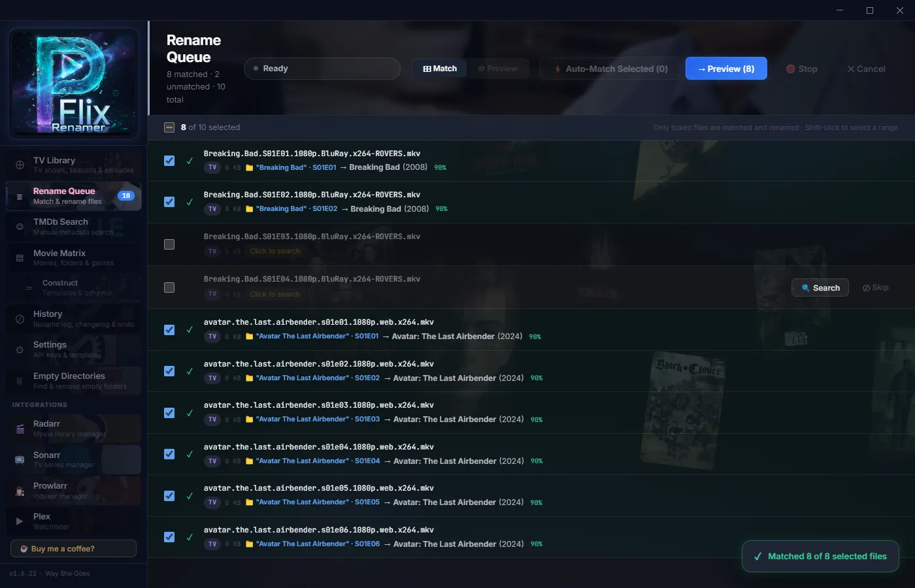Click the blue Preview (8) button
Image resolution: width=915 pixels, height=588 pixels.
coord(726,69)
